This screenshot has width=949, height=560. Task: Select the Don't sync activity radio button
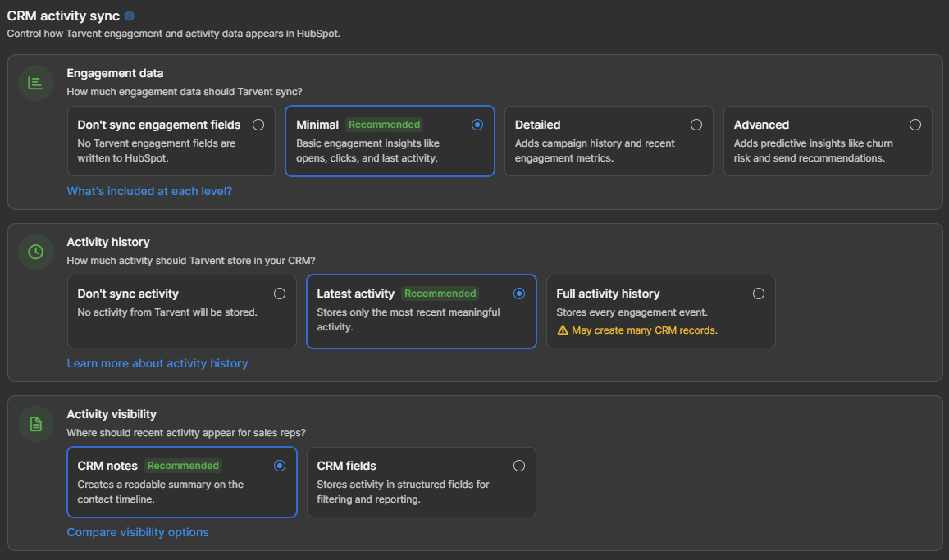click(280, 294)
